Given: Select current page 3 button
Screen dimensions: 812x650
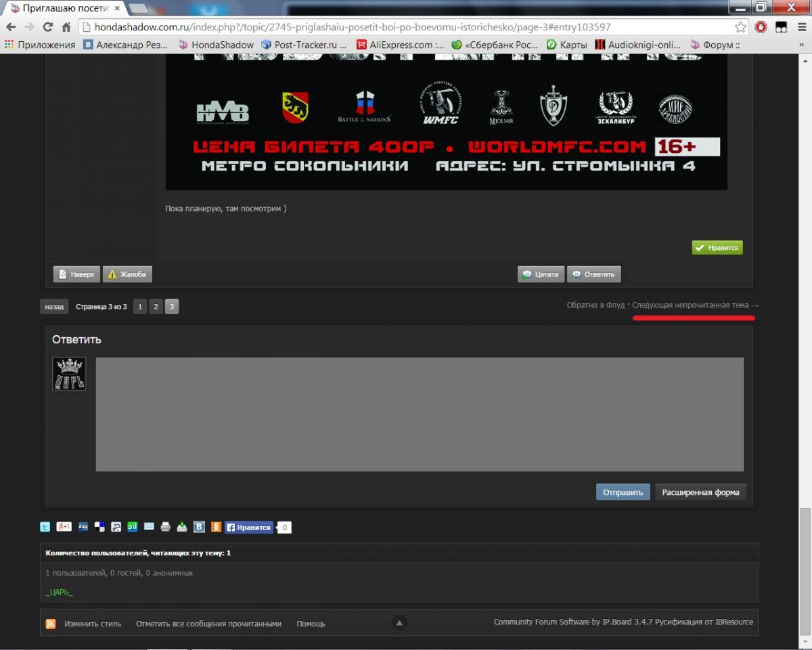Looking at the screenshot, I should [172, 307].
